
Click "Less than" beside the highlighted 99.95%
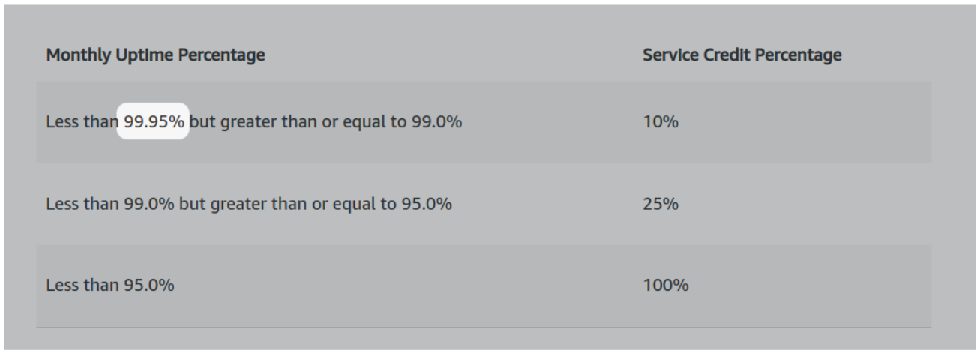coord(81,121)
